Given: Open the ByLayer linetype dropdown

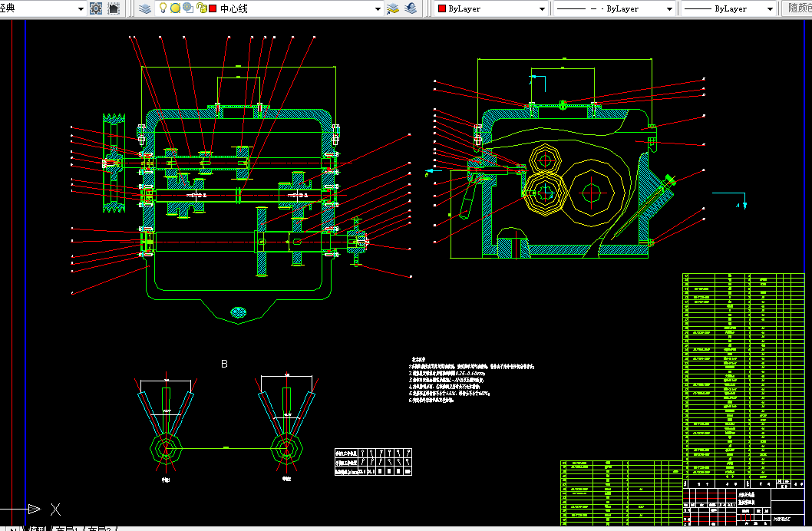Looking at the screenshot, I should pos(669,9).
